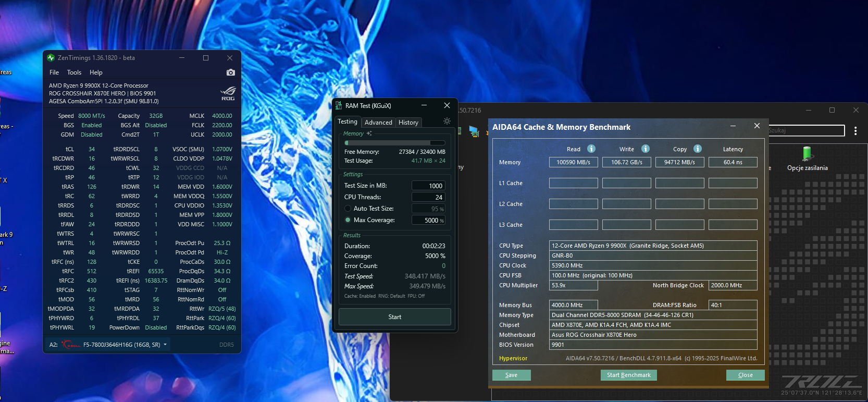This screenshot has height=402, width=868.
Task: Click Start Benchmark in AIDA64
Action: pyautogui.click(x=628, y=375)
